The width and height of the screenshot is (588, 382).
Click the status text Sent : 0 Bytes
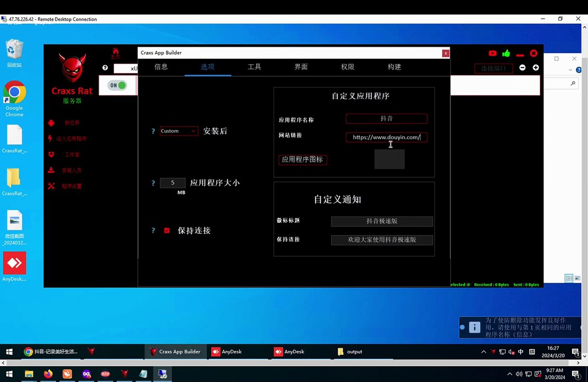(526, 285)
